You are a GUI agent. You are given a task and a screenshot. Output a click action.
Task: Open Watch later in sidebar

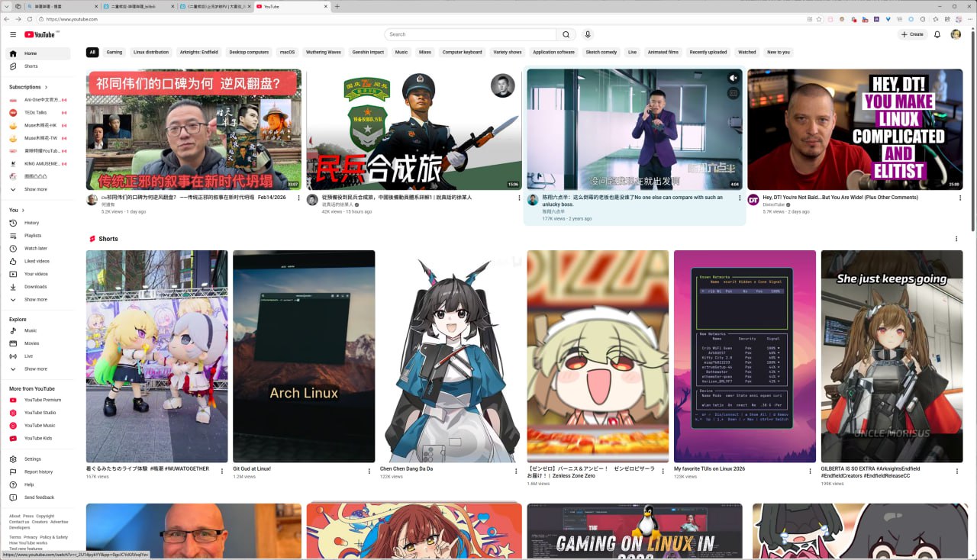click(x=35, y=249)
